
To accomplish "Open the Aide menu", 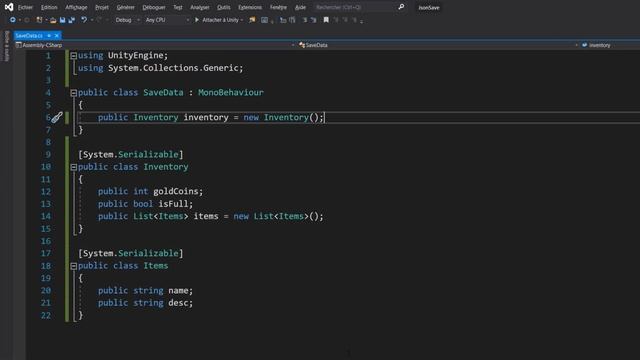I will pyautogui.click(x=300, y=7).
